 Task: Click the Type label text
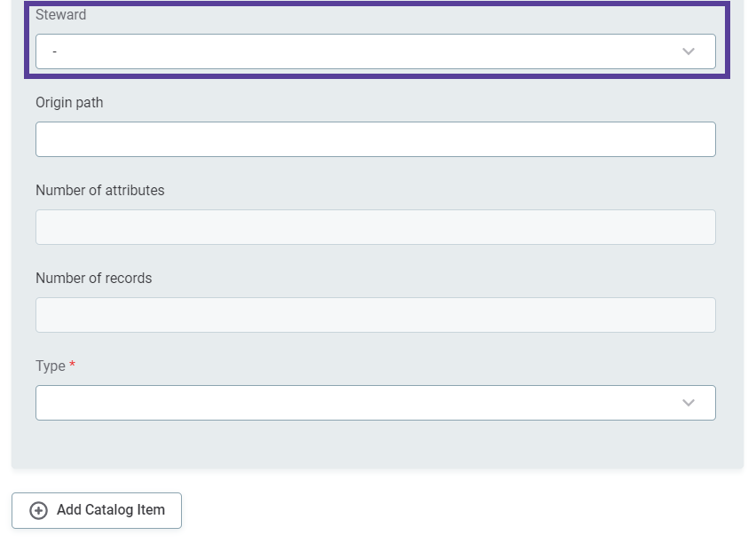point(50,366)
